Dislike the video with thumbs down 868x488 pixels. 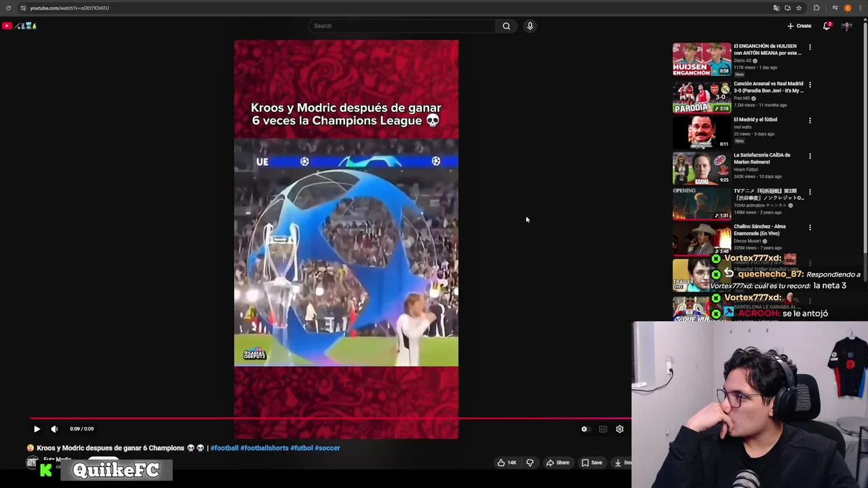tap(530, 463)
